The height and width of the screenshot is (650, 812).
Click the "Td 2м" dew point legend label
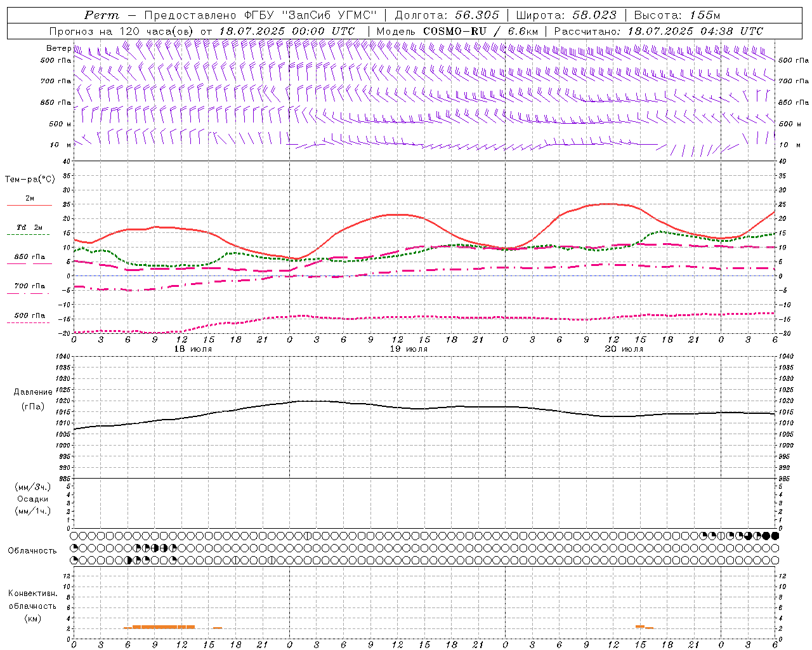(x=29, y=227)
